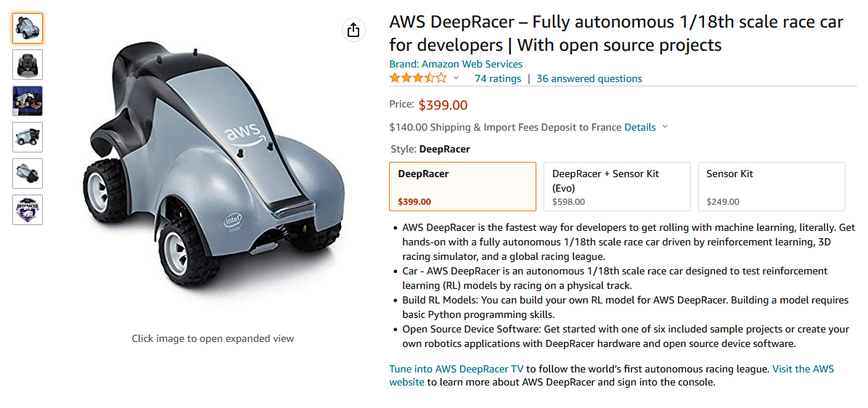868x408 pixels.
Task: Select DeepRacer + Sensor Kit (Evo) style
Action: (617, 187)
